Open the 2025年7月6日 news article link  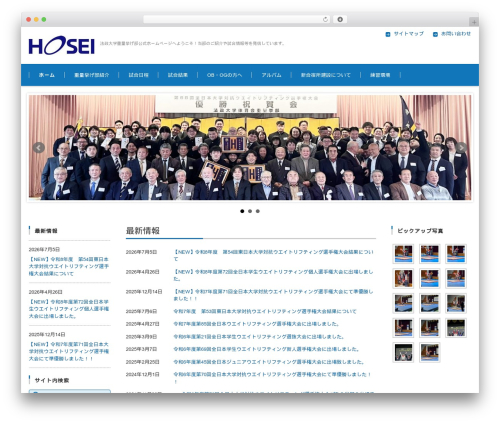point(265,311)
